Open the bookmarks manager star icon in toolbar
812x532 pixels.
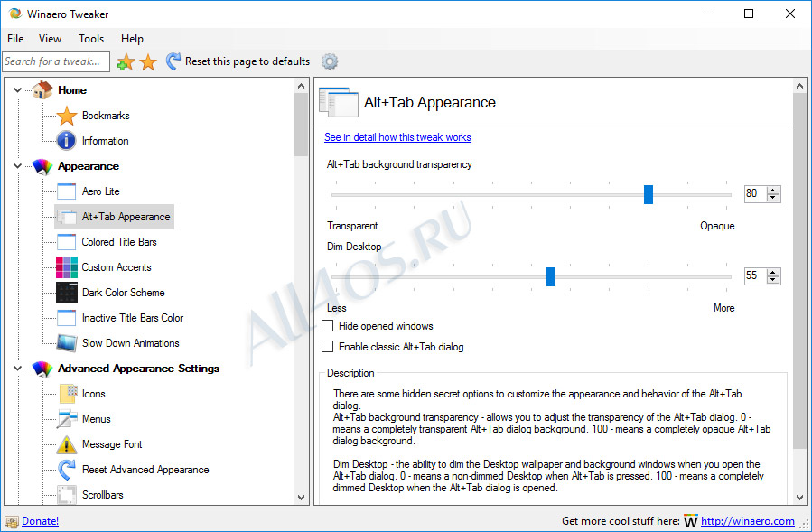(148, 62)
